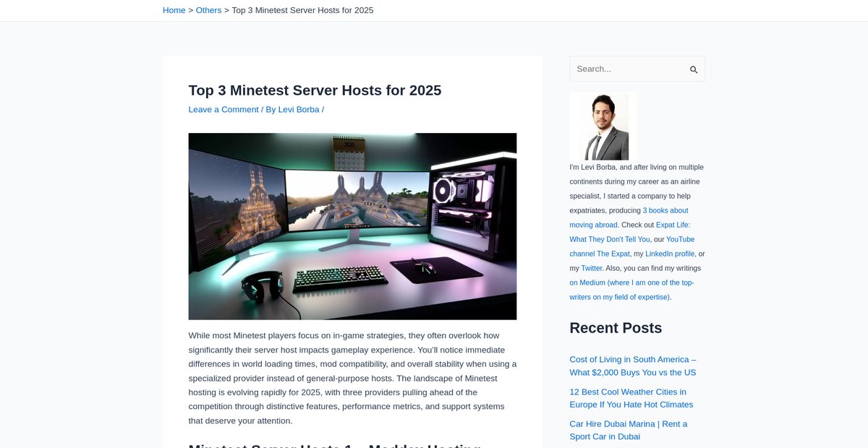Open 12 Best Cool Weather Cities post
The height and width of the screenshot is (448, 868).
(631, 398)
